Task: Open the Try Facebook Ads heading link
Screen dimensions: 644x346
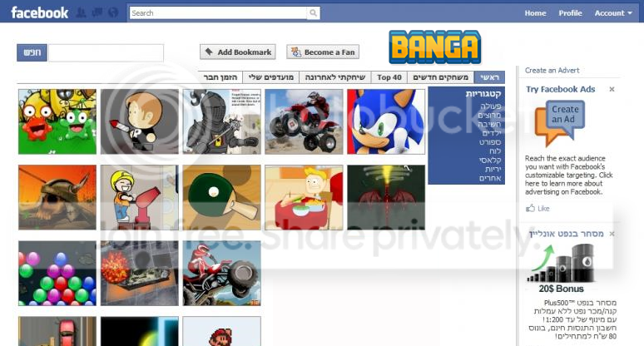Action: (x=560, y=89)
